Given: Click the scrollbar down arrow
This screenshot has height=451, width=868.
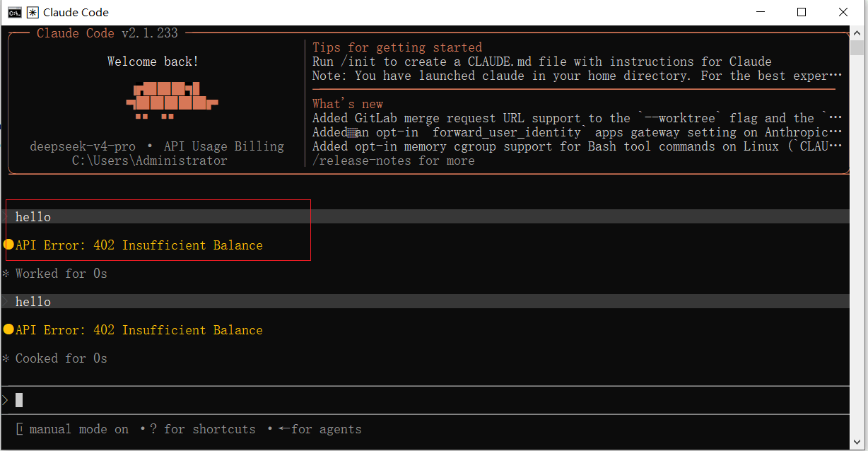Looking at the screenshot, I should point(857,444).
